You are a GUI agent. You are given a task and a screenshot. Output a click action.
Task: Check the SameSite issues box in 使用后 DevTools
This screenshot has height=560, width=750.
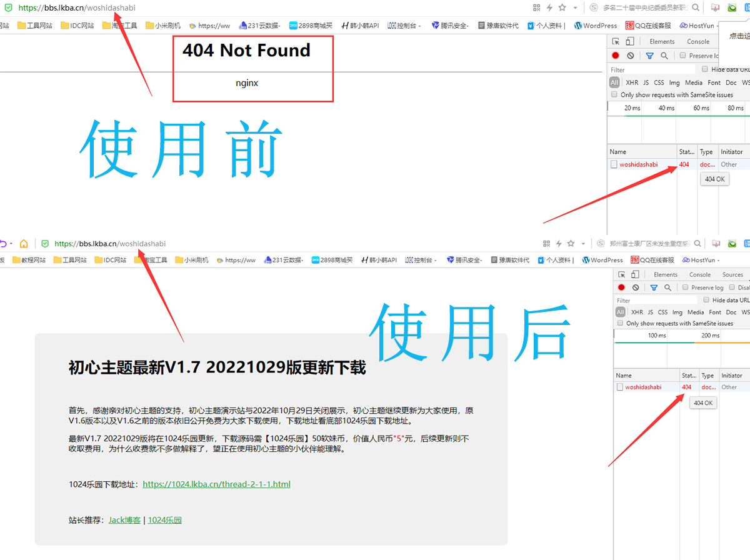point(620,323)
